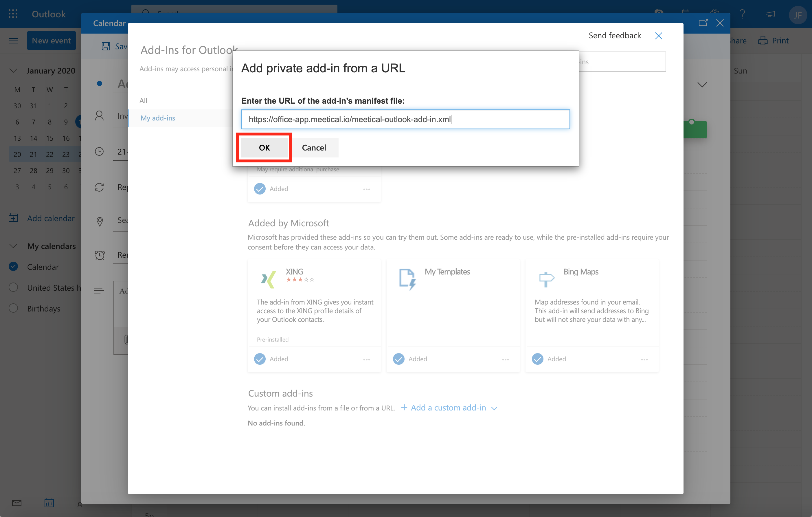This screenshot has height=517, width=812.
Task: Collapse the My calendars group
Action: (13, 246)
